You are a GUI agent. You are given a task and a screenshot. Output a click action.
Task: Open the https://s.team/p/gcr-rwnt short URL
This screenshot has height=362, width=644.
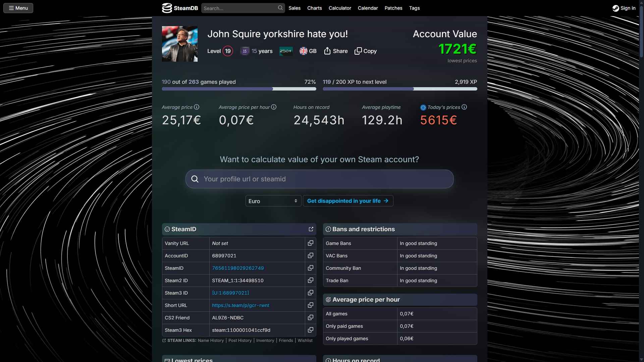[240, 305]
